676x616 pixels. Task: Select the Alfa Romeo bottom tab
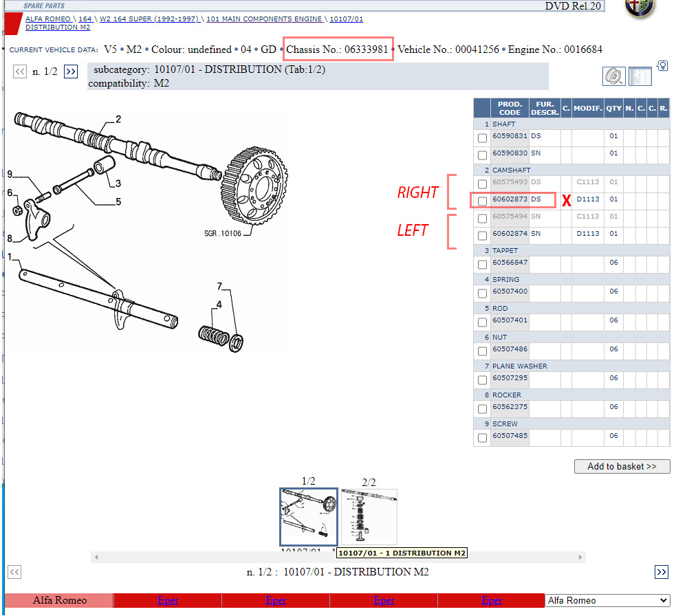click(60, 600)
